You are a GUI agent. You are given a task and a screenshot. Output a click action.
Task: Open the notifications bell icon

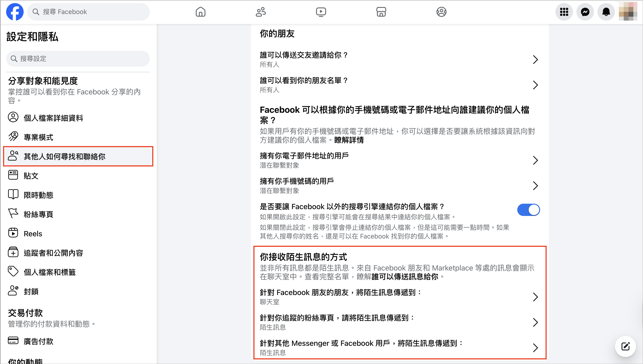(x=606, y=12)
